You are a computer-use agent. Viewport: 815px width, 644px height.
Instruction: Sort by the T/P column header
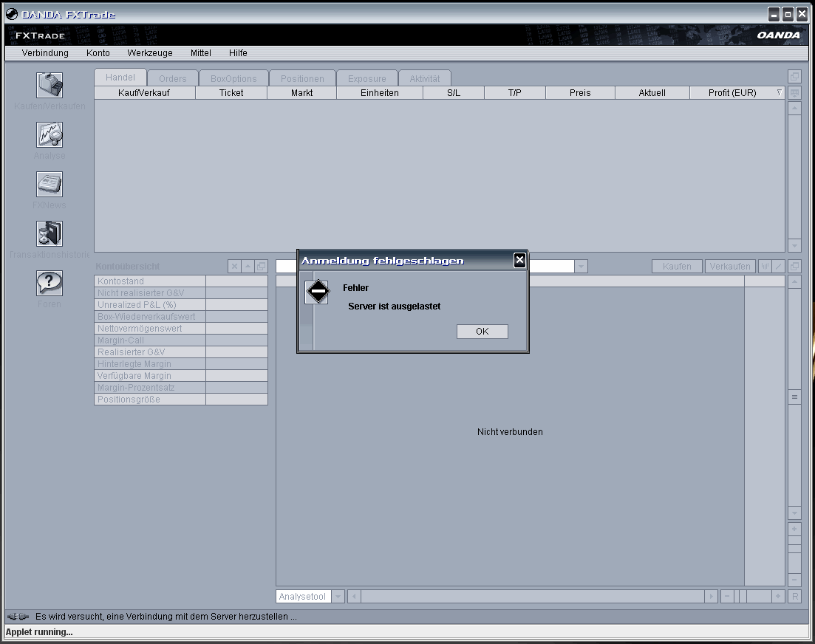click(514, 93)
